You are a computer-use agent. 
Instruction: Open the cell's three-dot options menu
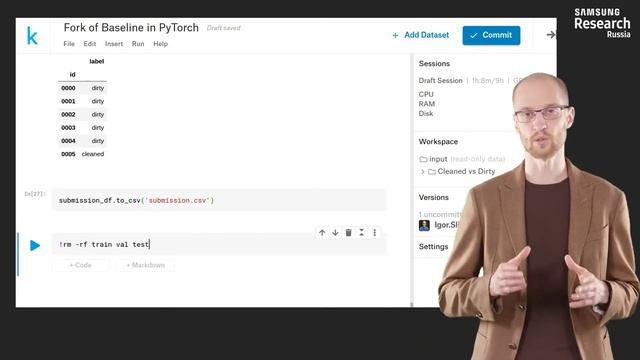[x=374, y=233]
